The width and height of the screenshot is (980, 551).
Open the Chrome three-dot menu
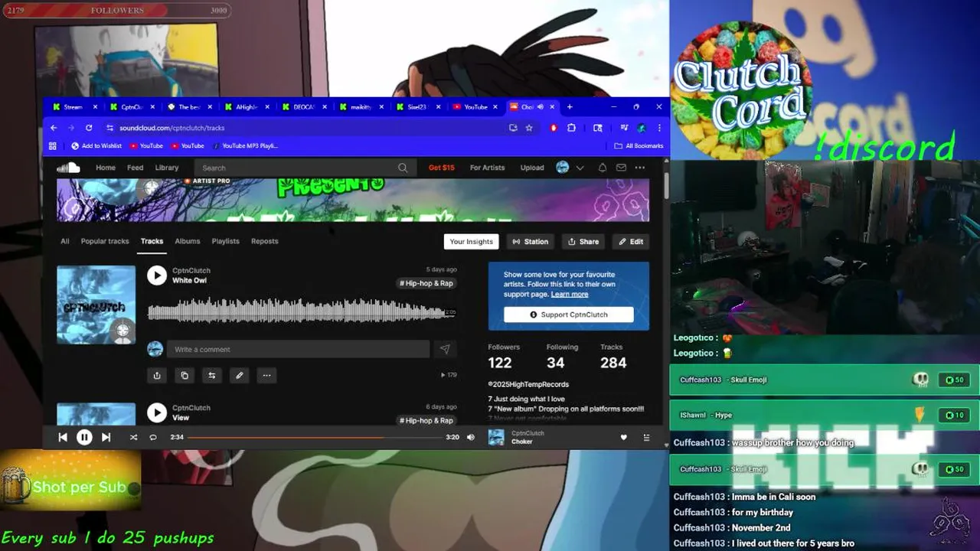[659, 128]
